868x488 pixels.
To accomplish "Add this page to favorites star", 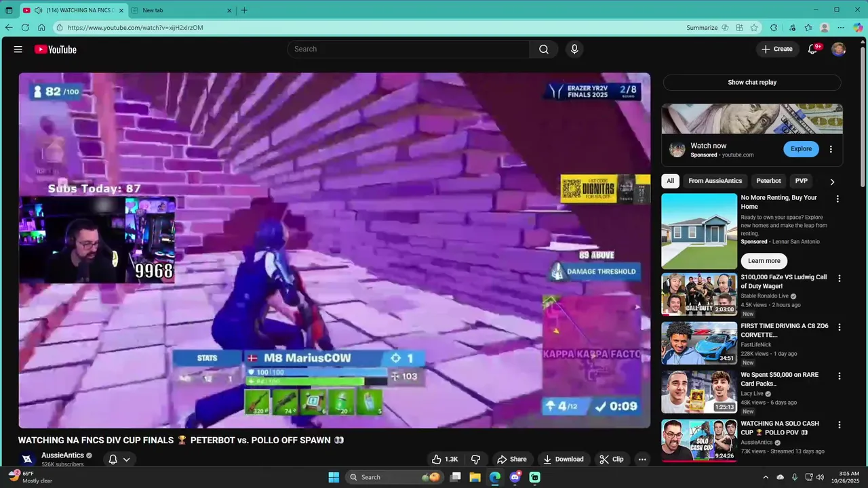I will pos(754,28).
